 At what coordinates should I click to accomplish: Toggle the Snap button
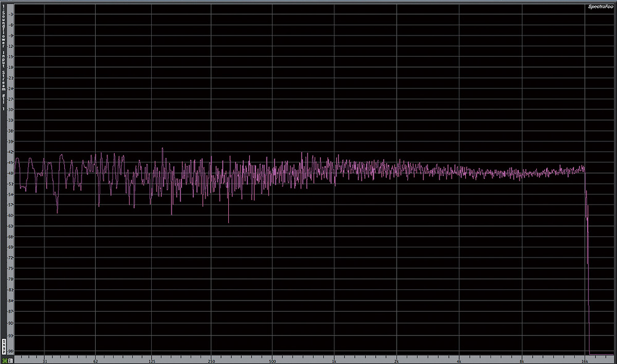[4, 347]
